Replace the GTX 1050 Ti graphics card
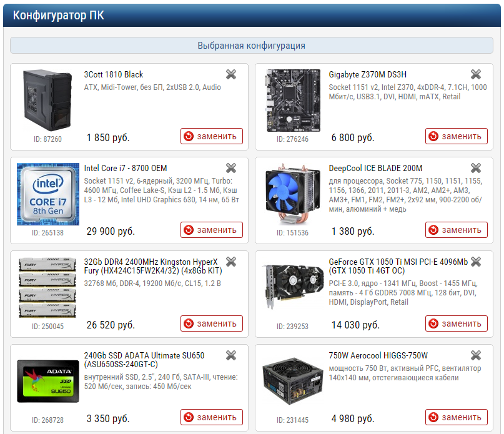504x434 pixels. 457,323
